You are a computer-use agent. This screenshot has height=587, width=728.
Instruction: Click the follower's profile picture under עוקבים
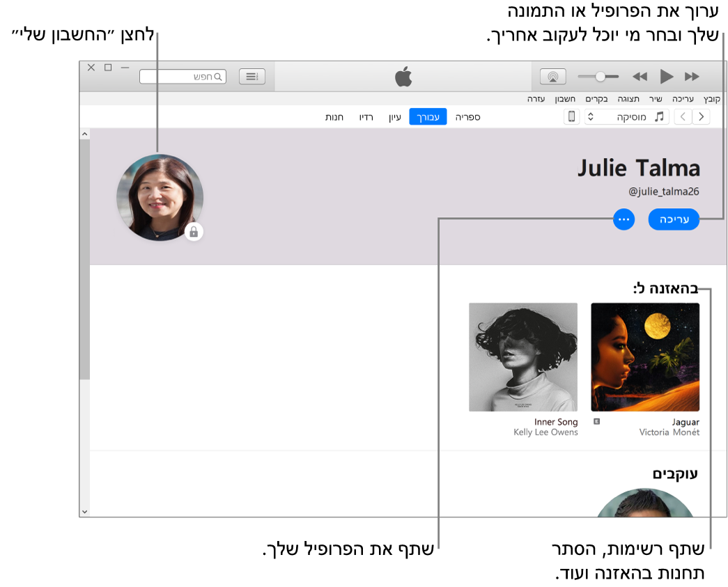pyautogui.click(x=645, y=503)
